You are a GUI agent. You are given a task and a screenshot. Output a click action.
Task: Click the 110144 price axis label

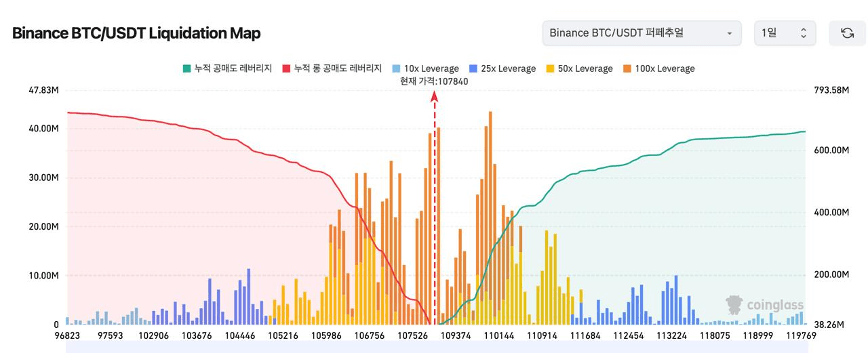[x=499, y=335]
